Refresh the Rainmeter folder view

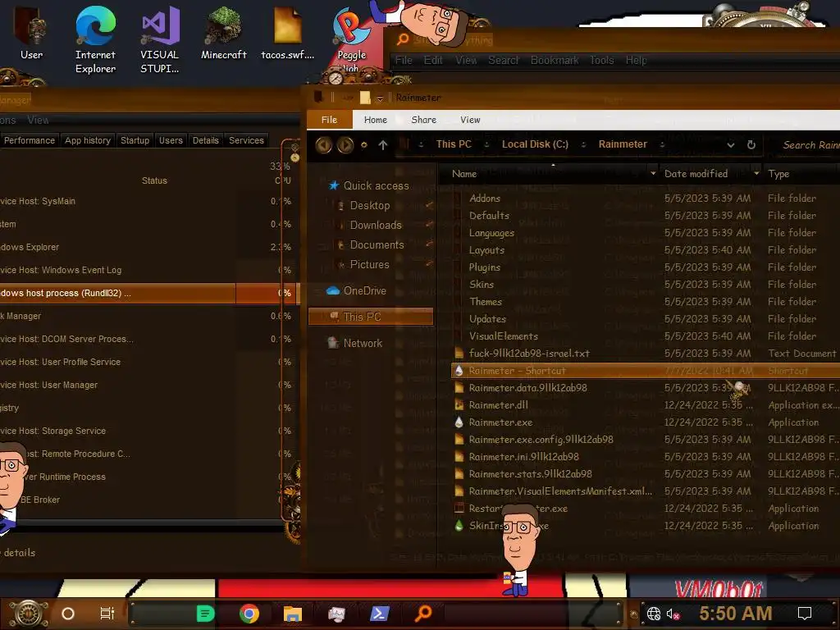(751, 144)
